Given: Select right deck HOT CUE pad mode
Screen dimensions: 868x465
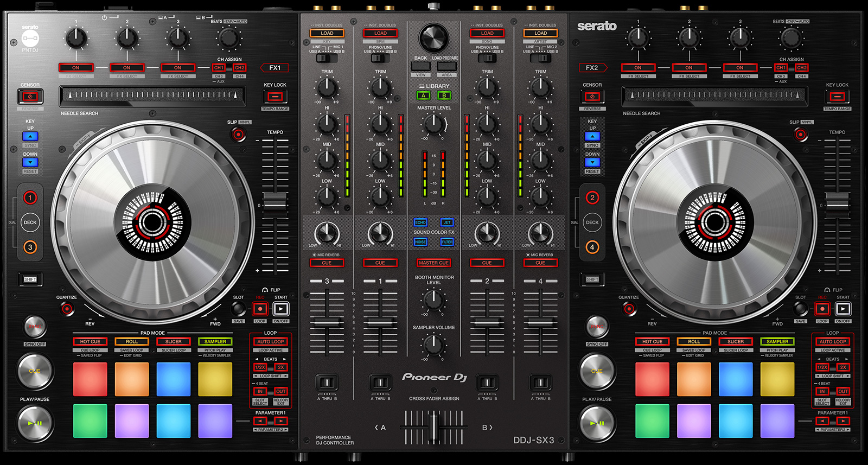Looking at the screenshot, I should 652,341.
